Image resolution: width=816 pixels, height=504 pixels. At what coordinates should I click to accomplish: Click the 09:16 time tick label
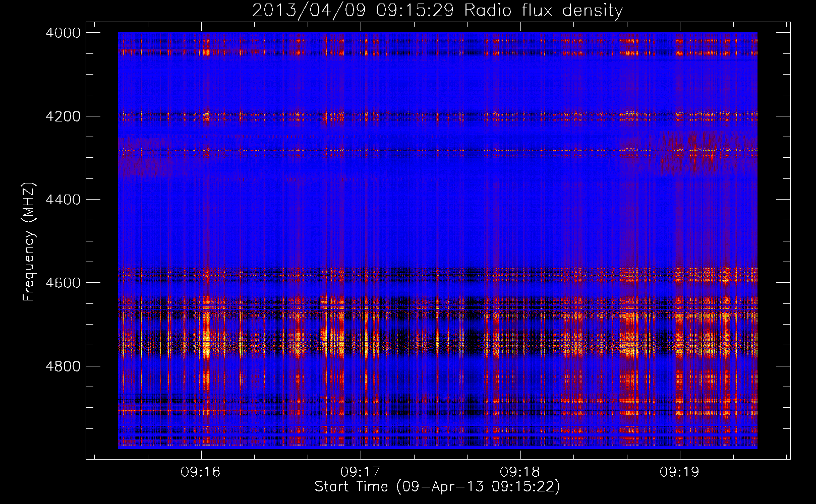201,472
